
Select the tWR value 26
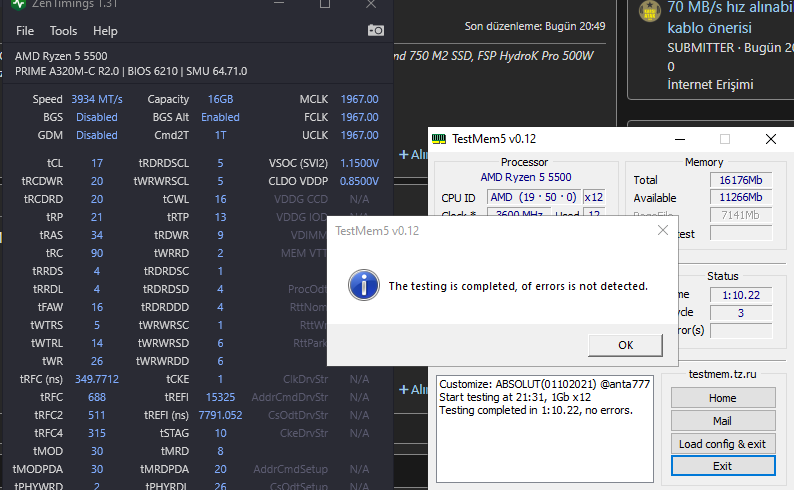[x=97, y=361]
